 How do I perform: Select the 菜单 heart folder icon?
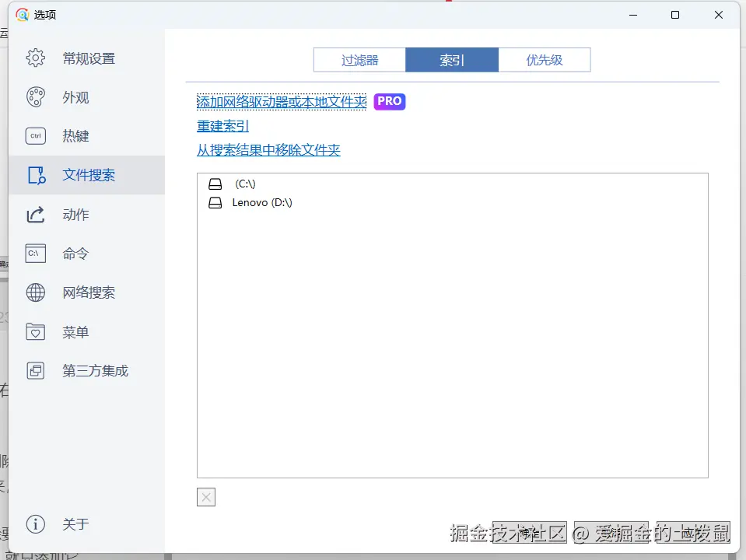click(x=35, y=331)
